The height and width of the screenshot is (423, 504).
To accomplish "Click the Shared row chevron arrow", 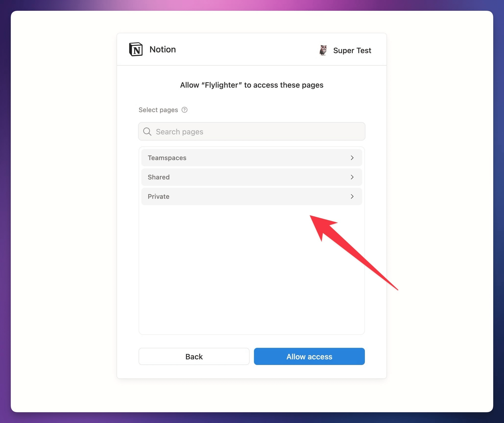I will tap(352, 177).
